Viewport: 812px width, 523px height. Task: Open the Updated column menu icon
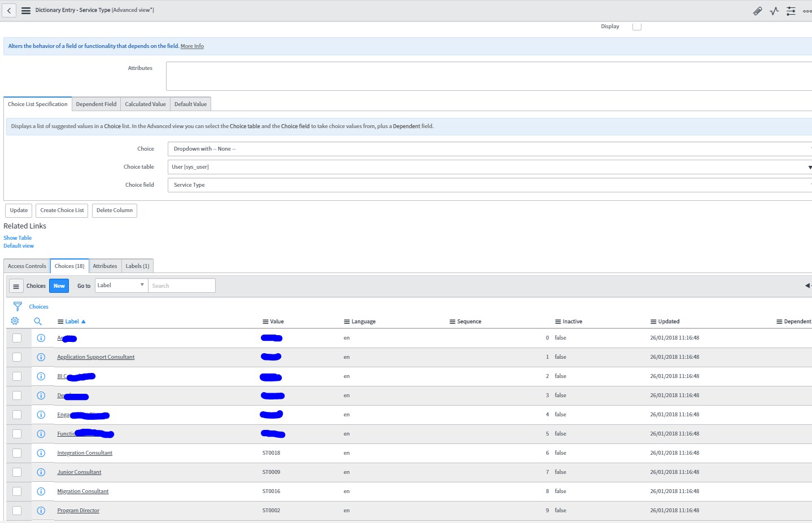(x=653, y=322)
